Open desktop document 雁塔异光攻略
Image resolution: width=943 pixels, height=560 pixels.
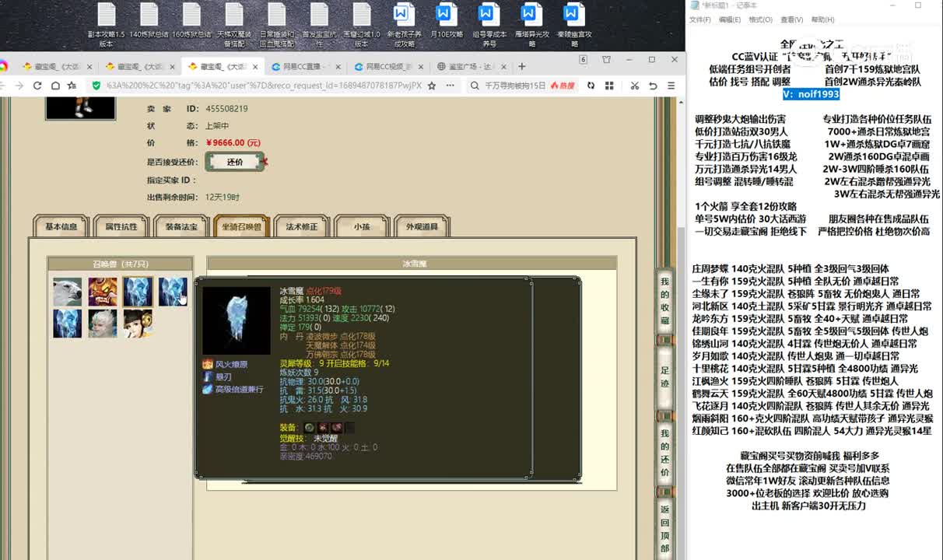click(532, 25)
